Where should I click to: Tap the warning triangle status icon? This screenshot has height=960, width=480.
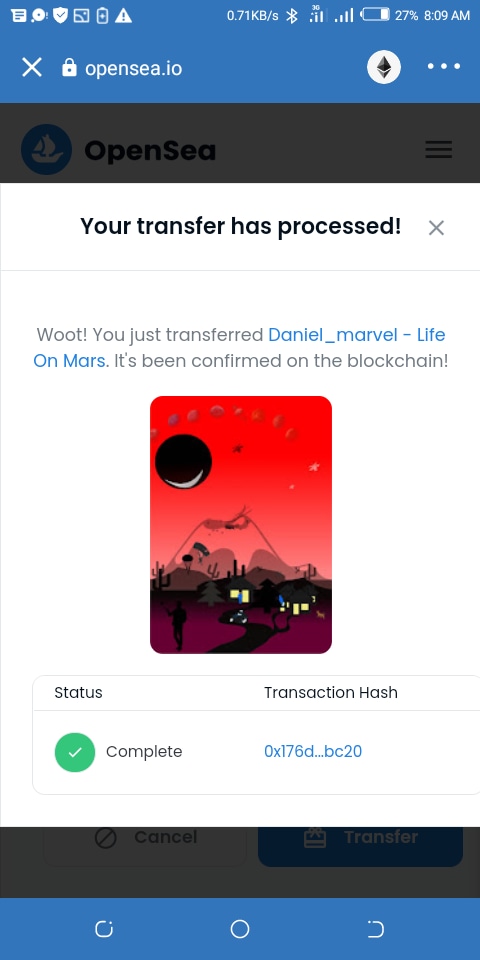point(123,15)
